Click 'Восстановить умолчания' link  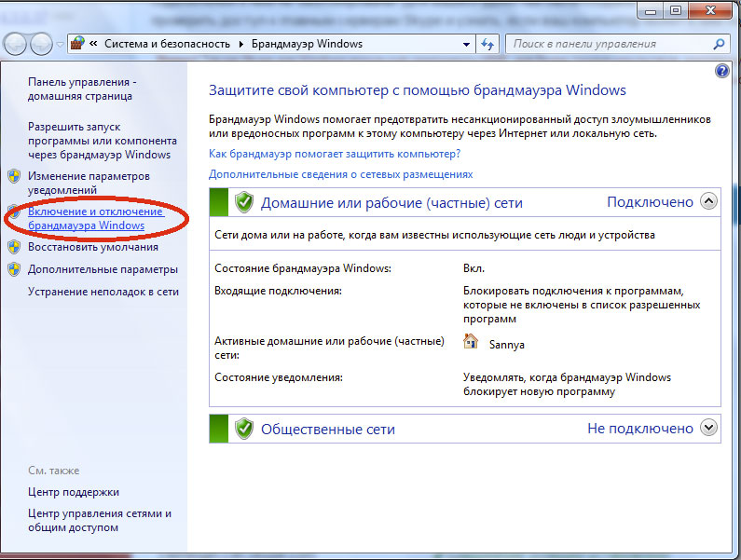click(x=93, y=247)
